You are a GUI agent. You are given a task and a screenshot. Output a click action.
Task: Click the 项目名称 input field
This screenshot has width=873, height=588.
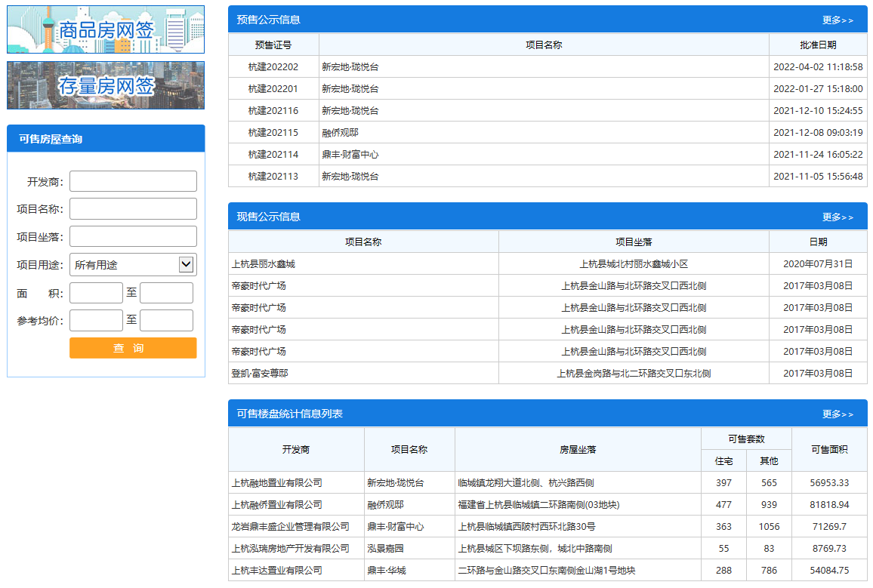point(133,209)
